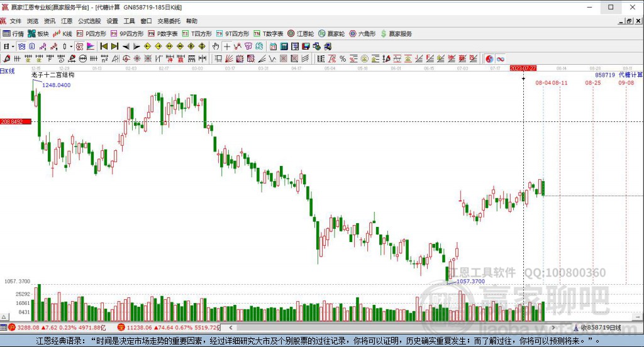Click the yin-yang taiji icon
Image resolution: width=644 pixels, height=347 pixels.
[489, 58]
